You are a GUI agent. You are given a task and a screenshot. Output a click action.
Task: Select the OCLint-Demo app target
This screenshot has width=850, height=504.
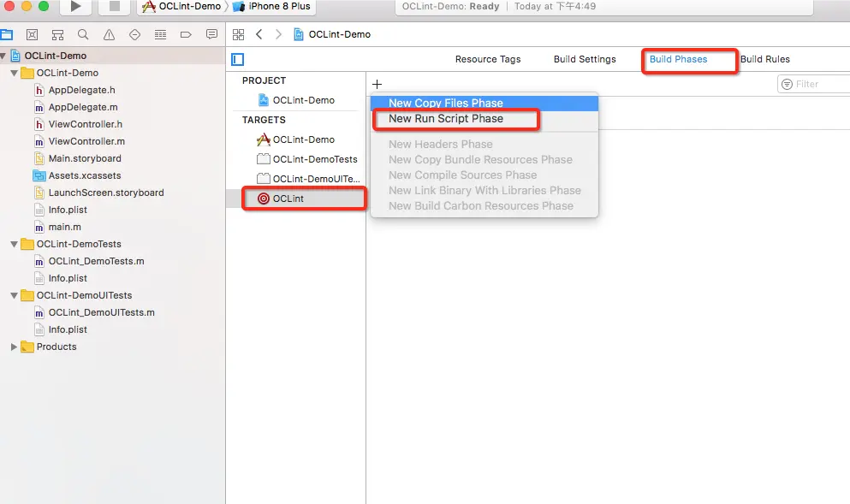296,139
